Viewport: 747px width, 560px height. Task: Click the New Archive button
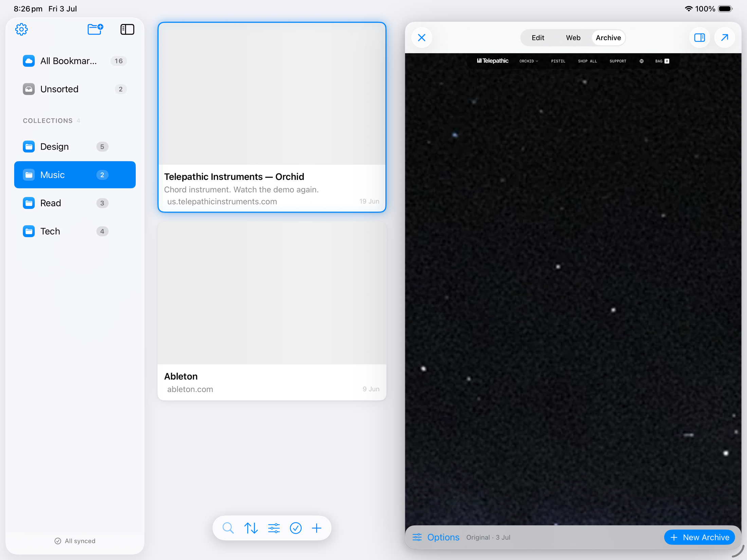pos(699,537)
